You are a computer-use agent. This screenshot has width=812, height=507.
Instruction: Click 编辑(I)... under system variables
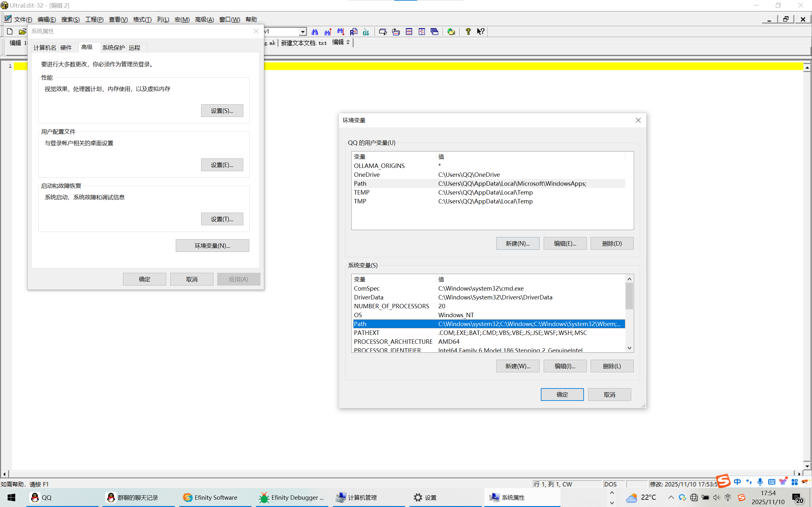[x=565, y=366]
